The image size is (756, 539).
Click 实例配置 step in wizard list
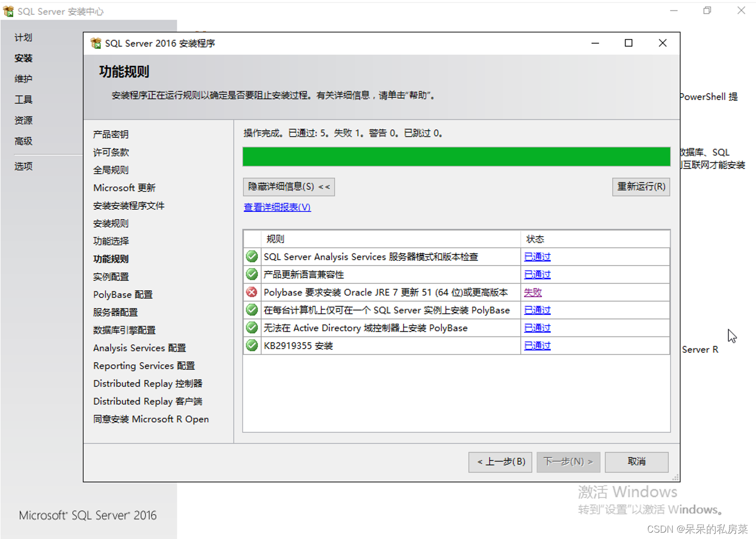click(110, 277)
